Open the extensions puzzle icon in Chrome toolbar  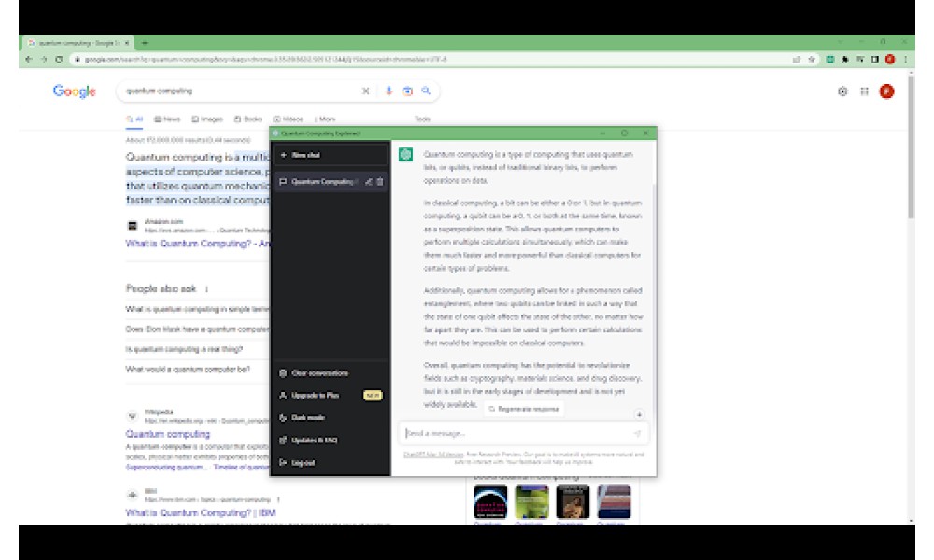click(844, 60)
